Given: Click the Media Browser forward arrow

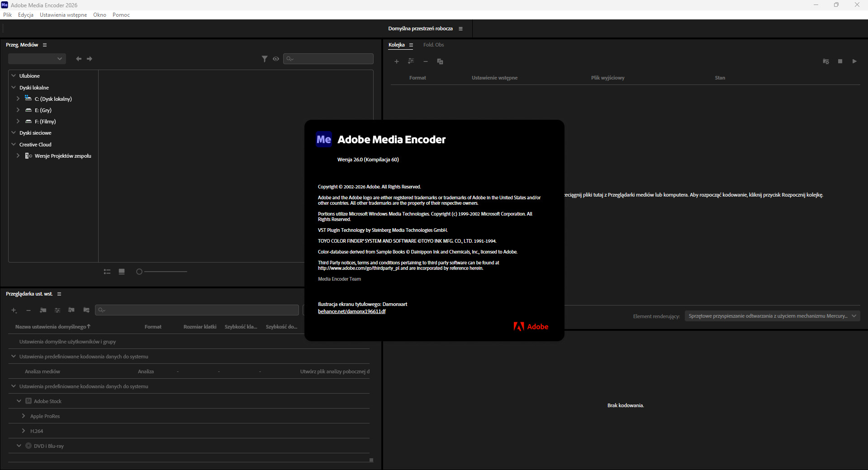Looking at the screenshot, I should point(90,59).
